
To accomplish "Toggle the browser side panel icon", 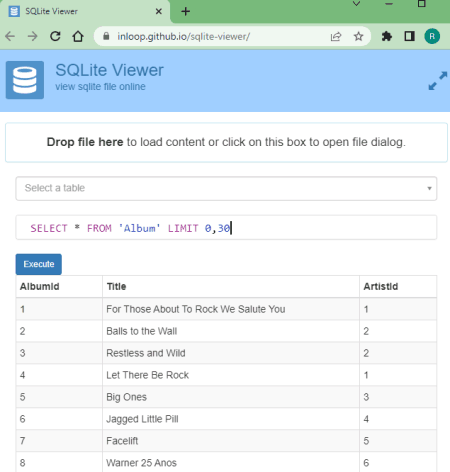I will [409, 36].
